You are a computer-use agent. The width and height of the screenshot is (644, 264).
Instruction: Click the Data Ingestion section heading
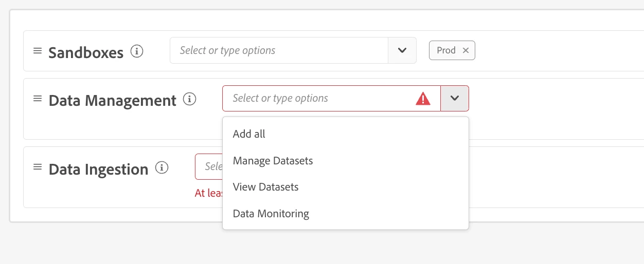tap(98, 169)
